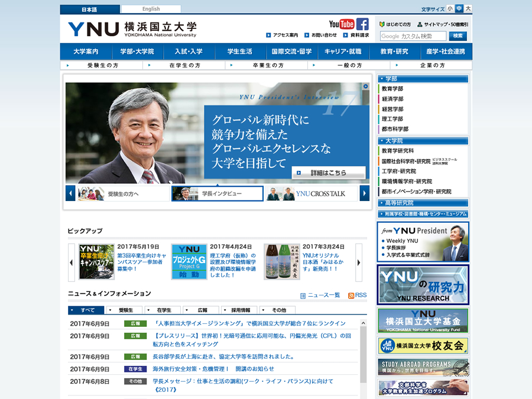Viewport: 532px width, 399px height.
Task: Click the 詳細はこちら button on banner
Action: click(329, 173)
